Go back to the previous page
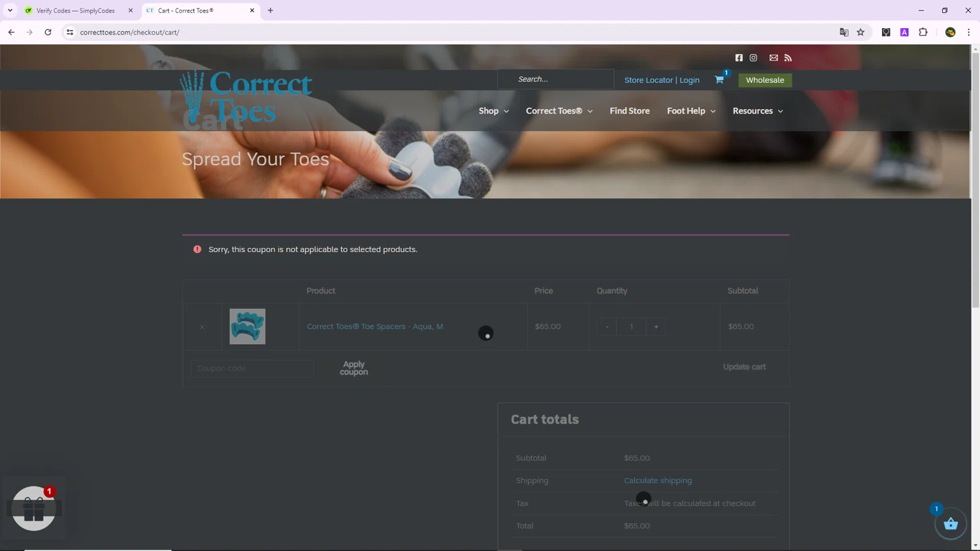The height and width of the screenshot is (551, 980). pos(11,32)
